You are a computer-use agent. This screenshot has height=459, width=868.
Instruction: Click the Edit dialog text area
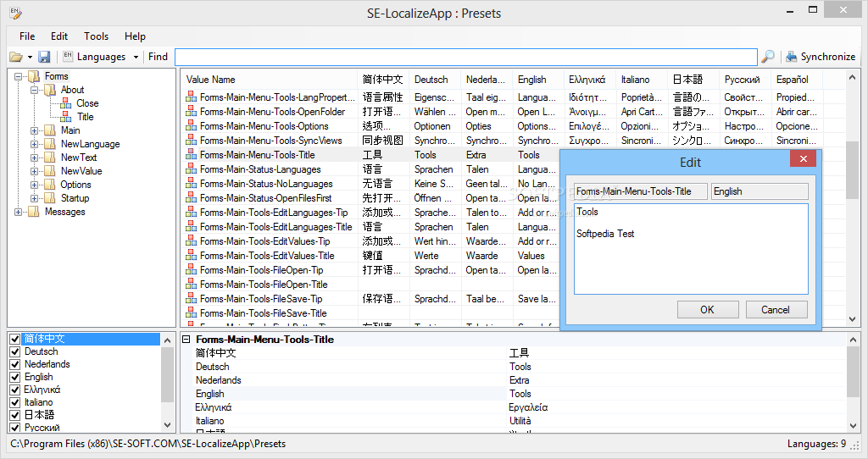[x=691, y=249]
